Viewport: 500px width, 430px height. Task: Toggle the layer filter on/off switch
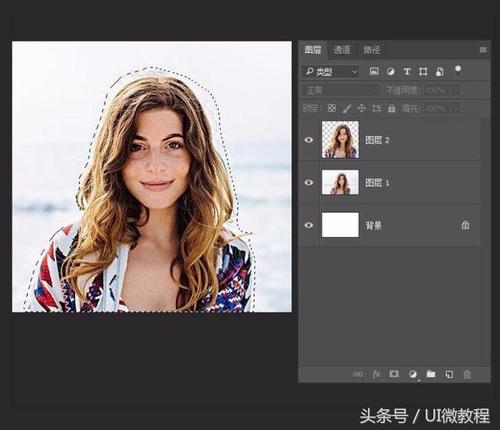point(458,70)
